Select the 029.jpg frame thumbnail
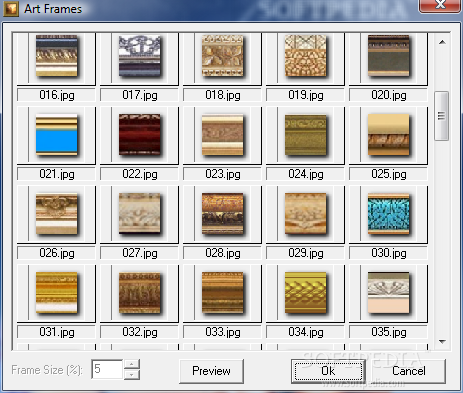This screenshot has height=393, width=463. 306,214
